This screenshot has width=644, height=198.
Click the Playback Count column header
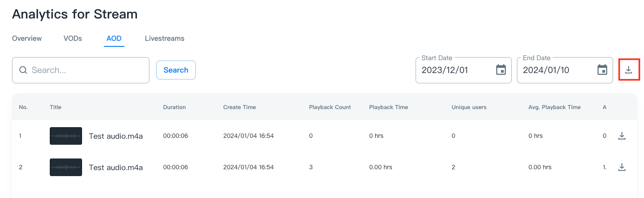click(x=330, y=107)
